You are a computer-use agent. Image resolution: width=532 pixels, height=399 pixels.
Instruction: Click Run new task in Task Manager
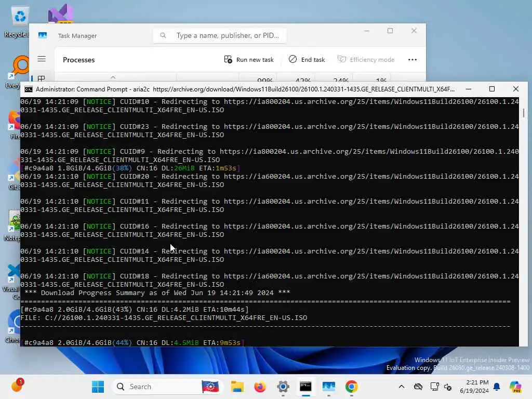coord(249,60)
